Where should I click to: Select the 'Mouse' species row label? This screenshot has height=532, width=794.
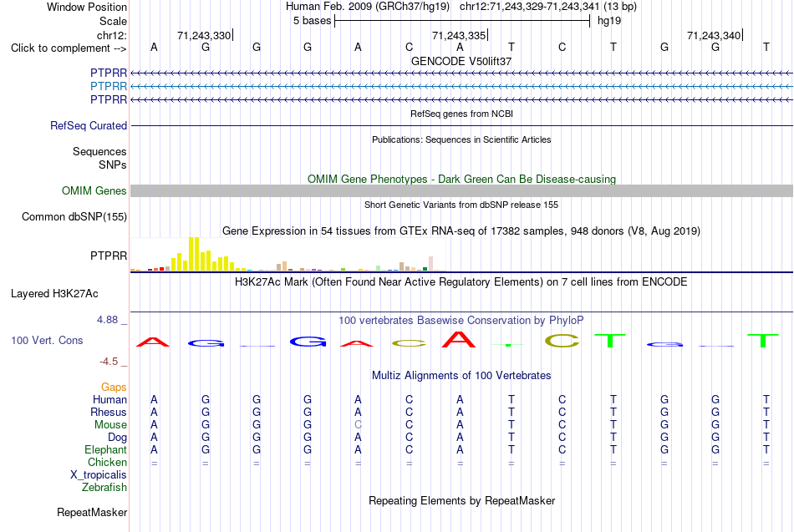coord(110,425)
